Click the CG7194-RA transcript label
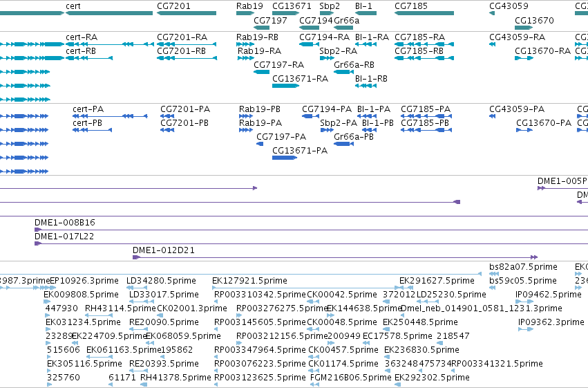 pos(324,37)
